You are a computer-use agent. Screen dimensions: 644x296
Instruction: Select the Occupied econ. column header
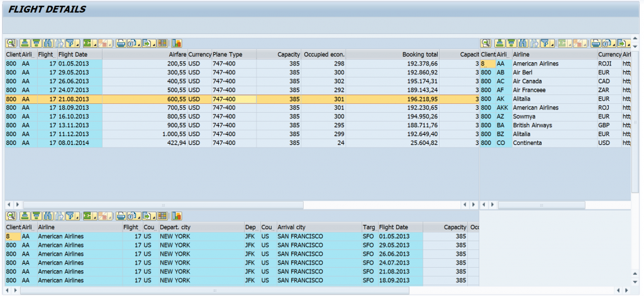[324, 54]
